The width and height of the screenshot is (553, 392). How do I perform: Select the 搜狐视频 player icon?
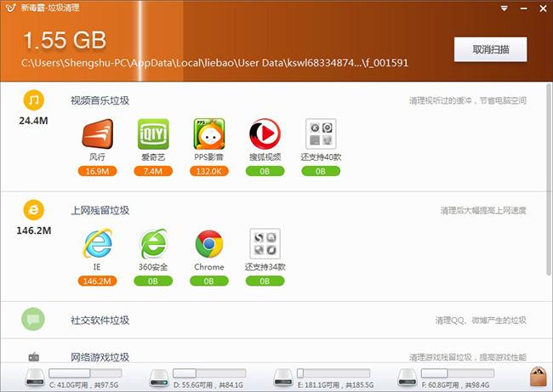(265, 134)
